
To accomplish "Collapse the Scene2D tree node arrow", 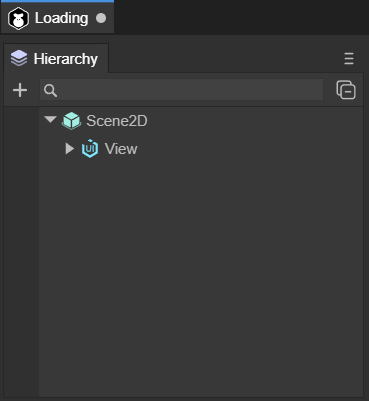I will click(50, 119).
